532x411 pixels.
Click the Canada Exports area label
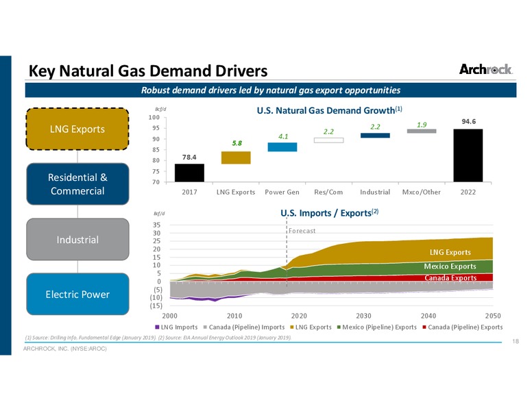450,277
